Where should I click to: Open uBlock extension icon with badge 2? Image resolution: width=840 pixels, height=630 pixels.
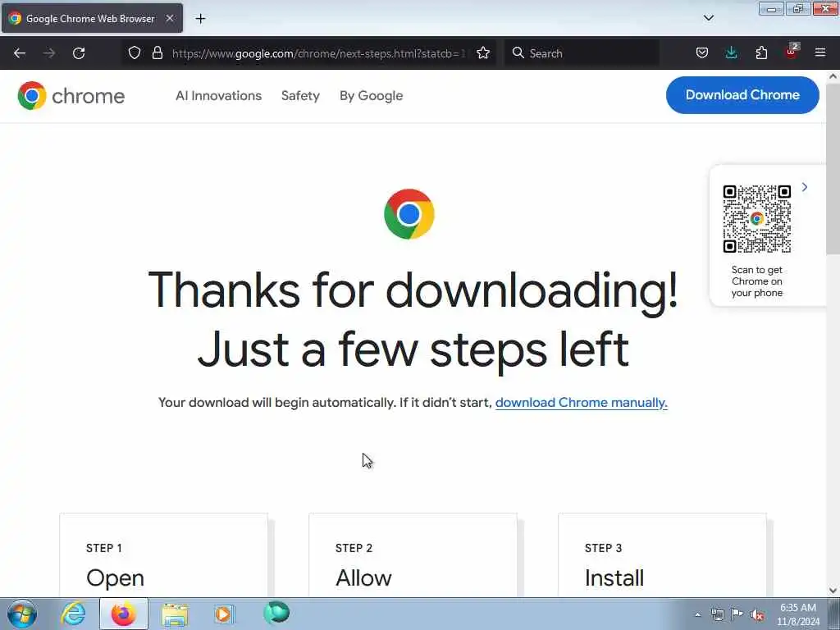[x=792, y=52]
